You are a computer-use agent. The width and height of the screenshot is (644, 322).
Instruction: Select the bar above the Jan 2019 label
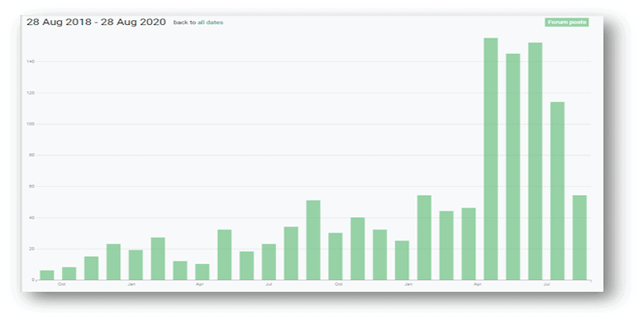tap(135, 265)
